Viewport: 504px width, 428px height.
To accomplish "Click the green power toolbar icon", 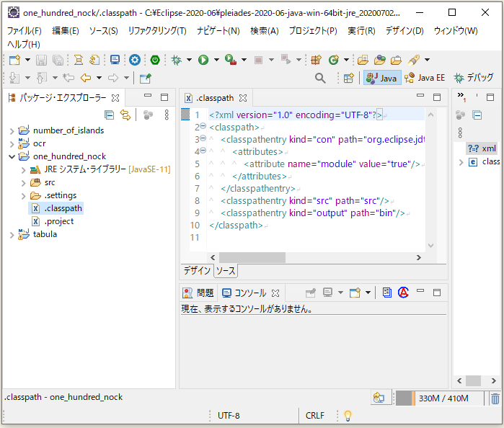I will click(155, 60).
